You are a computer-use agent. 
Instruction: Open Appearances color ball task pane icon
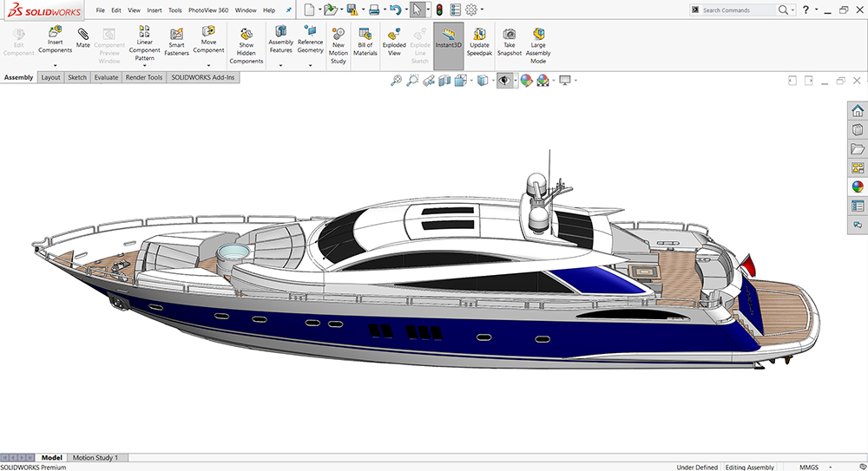858,187
